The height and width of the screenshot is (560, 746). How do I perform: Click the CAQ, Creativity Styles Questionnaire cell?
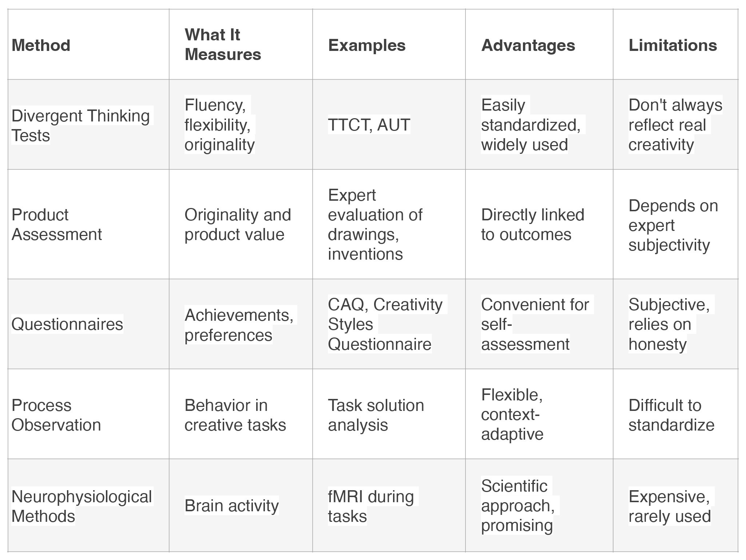pos(389,324)
